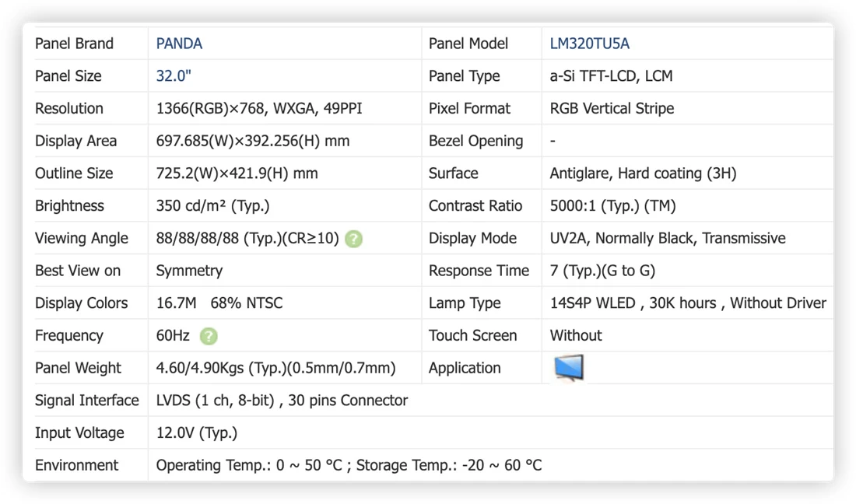Select the Antiglare, Hard coating (3H) value
The width and height of the screenshot is (856, 504).
[643, 173]
